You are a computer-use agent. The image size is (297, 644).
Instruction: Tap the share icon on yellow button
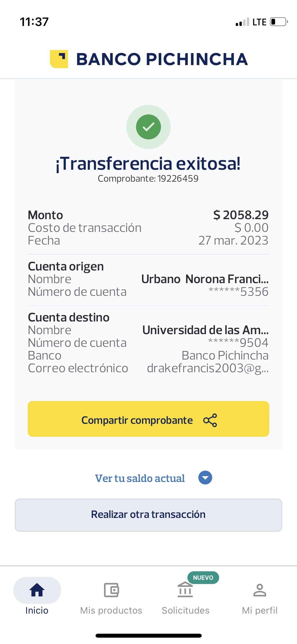210,420
